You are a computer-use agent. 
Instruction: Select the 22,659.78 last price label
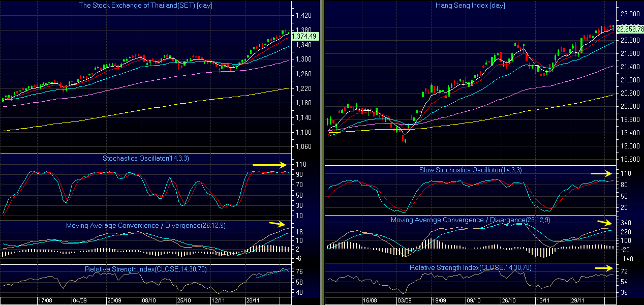pyautogui.click(x=630, y=29)
